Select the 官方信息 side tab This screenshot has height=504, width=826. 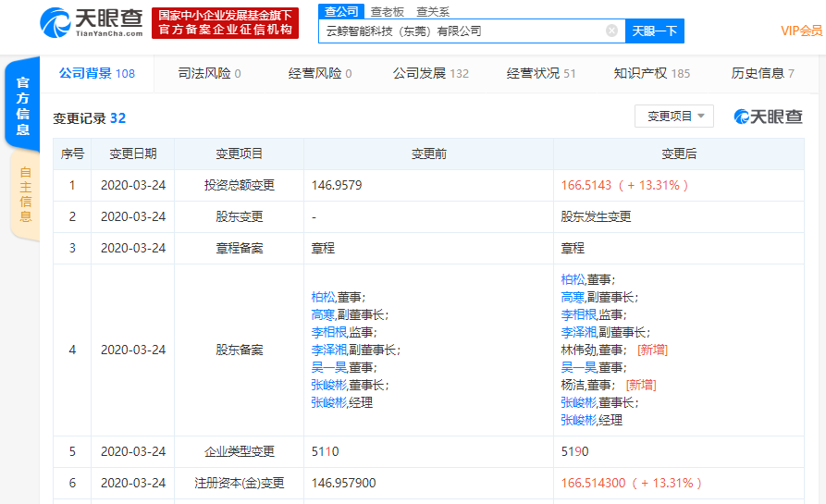pos(22,105)
